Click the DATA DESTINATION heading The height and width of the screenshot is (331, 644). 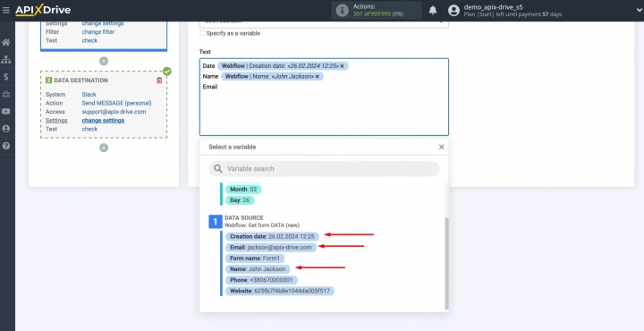tap(80, 81)
